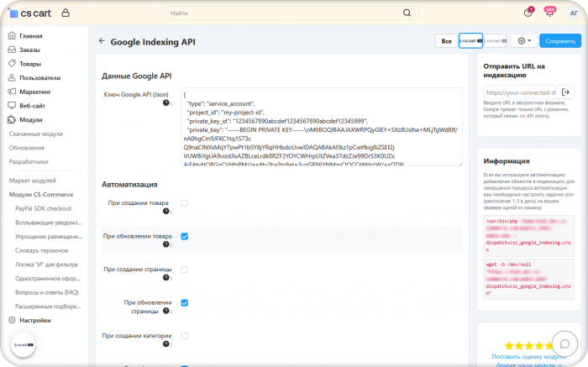This screenshot has width=588, height=367.
Task: Click the search magnifier icon
Action: [x=407, y=13]
